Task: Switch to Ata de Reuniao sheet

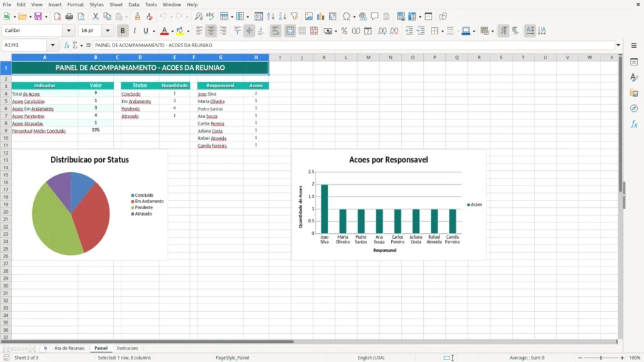Action: (69, 348)
